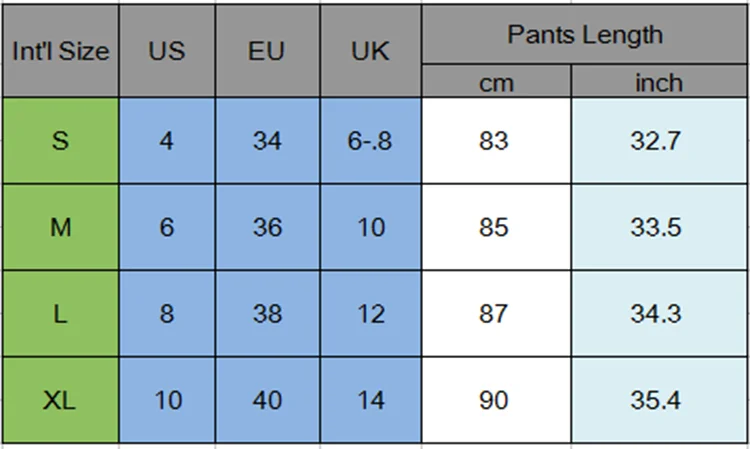
Task: Select the green XL size cell
Action: point(60,401)
